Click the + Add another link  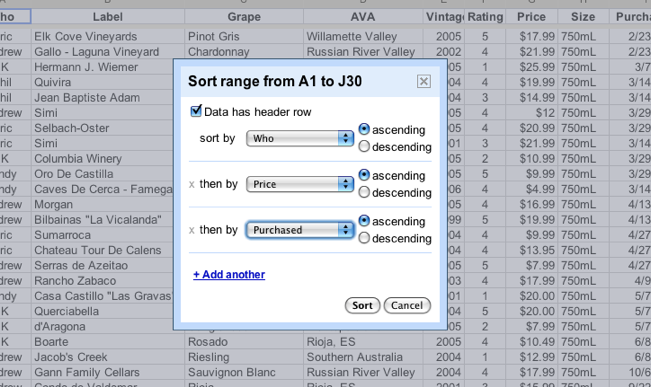tap(229, 274)
